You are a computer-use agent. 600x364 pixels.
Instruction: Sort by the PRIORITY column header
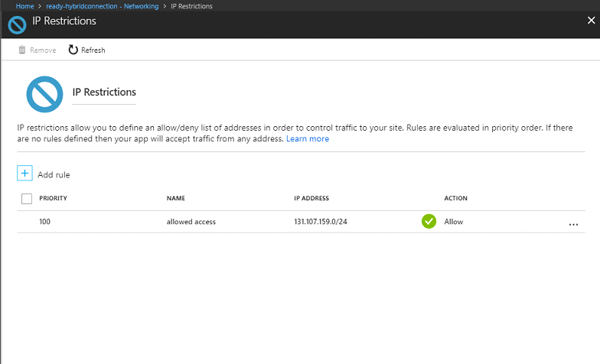(54, 198)
